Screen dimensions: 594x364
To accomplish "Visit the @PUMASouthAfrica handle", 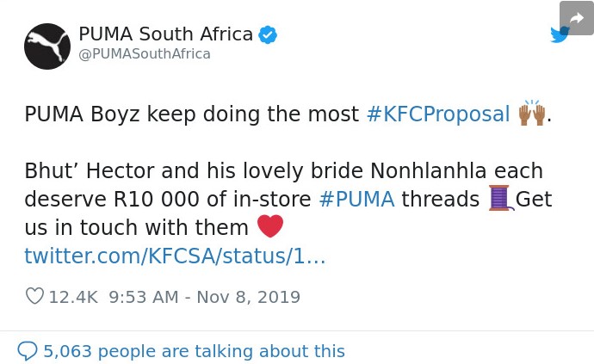I will (145, 54).
